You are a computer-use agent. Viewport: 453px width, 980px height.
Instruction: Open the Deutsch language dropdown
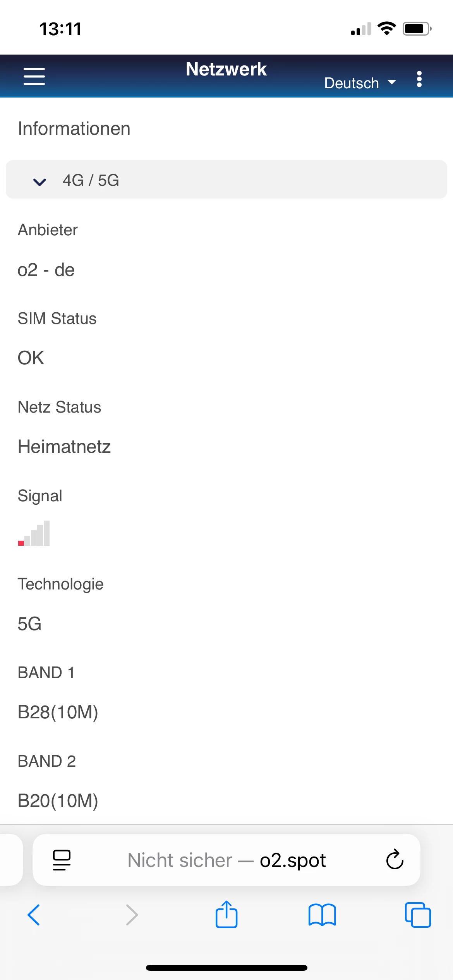(352, 83)
